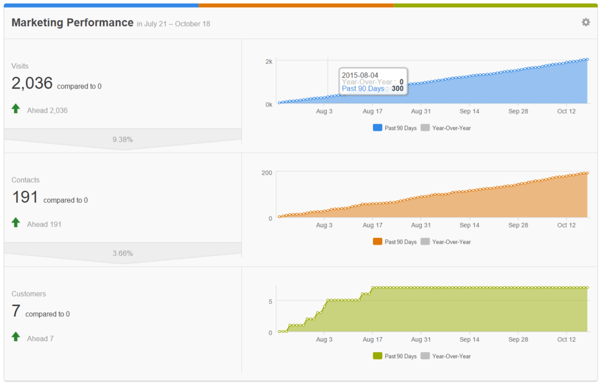
Task: Click the July 21 – October 18 date range
Action: [x=177, y=24]
